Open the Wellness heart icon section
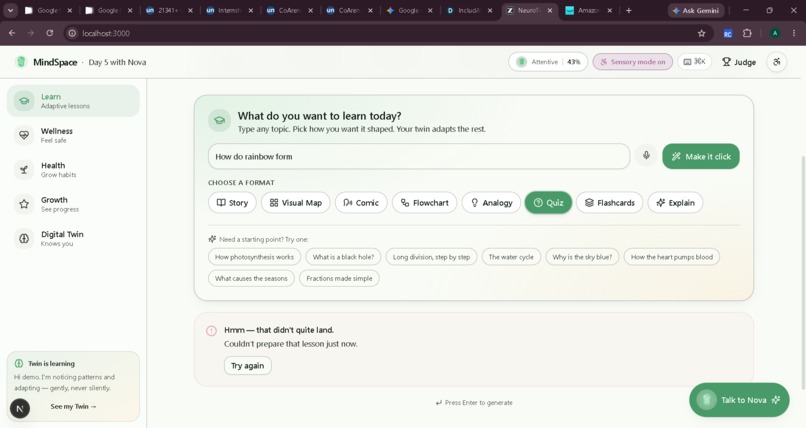 (24, 135)
